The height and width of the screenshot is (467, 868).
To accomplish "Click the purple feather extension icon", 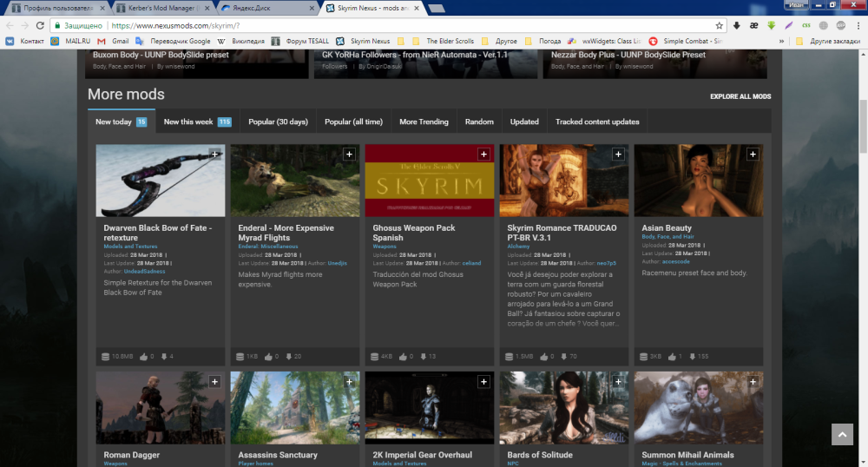I will pos(789,25).
